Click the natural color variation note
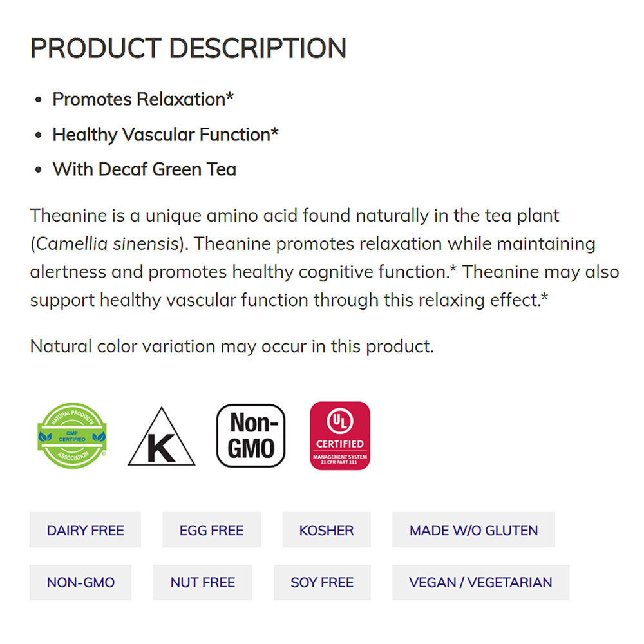This screenshot has width=644, height=644. [232, 346]
